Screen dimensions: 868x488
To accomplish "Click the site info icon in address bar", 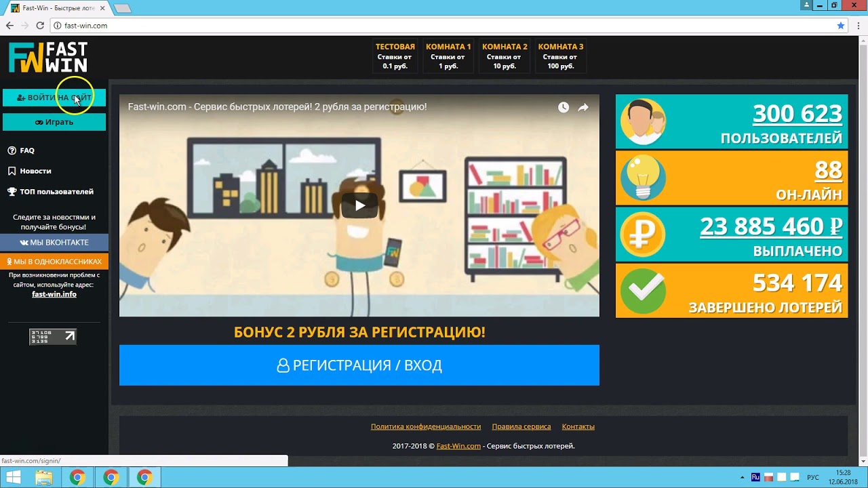I will point(57,26).
